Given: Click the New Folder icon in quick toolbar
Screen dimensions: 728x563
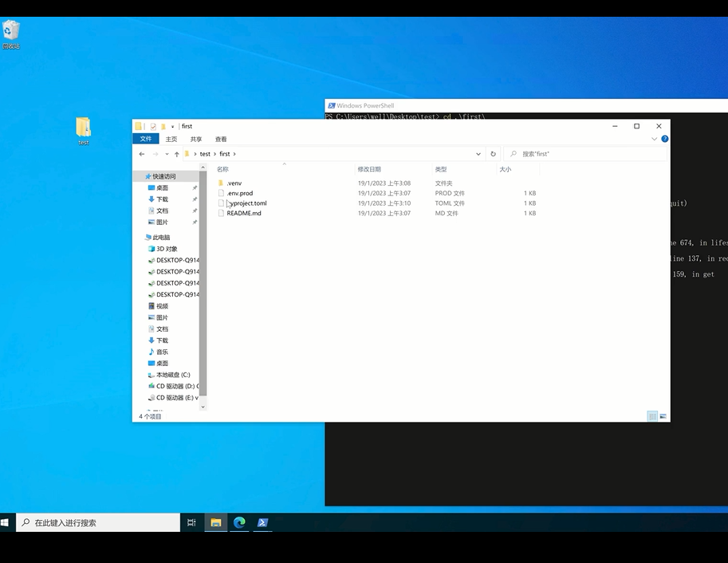Looking at the screenshot, I should pos(163,126).
